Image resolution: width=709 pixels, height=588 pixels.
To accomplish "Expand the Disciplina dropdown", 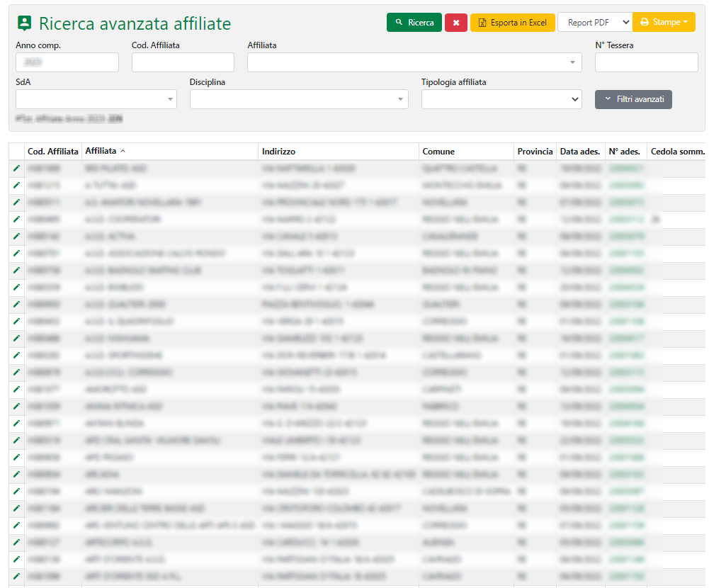I will (x=298, y=100).
